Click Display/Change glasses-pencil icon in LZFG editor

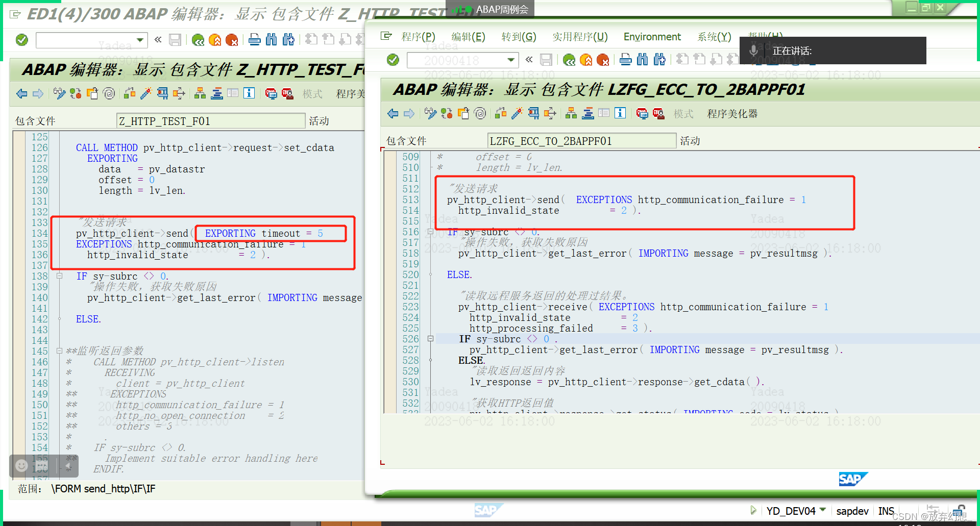pyautogui.click(x=430, y=113)
